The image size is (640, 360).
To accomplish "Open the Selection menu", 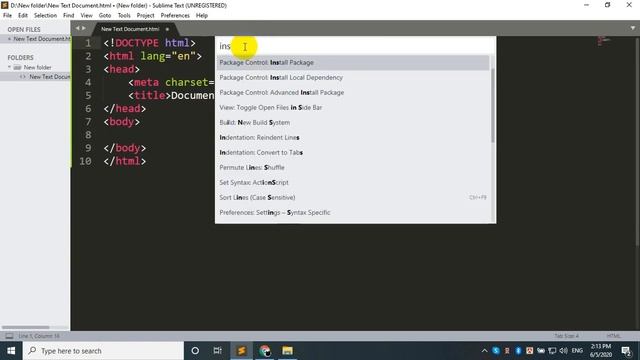I will [x=45, y=16].
